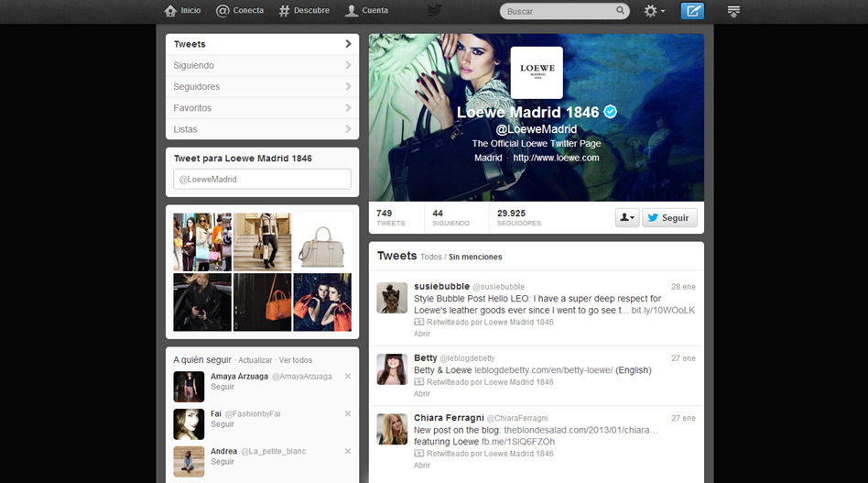Open the Conecta @ tab
This screenshot has height=483, width=868.
240,10
